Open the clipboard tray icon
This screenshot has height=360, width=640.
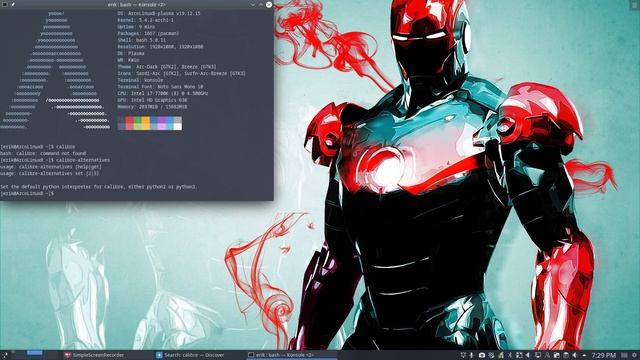click(x=566, y=355)
